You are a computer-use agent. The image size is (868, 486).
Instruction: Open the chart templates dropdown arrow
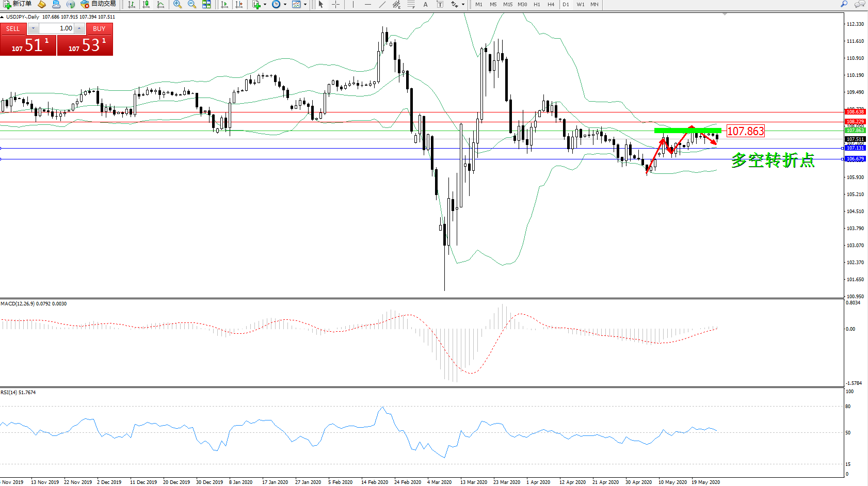coord(305,4)
